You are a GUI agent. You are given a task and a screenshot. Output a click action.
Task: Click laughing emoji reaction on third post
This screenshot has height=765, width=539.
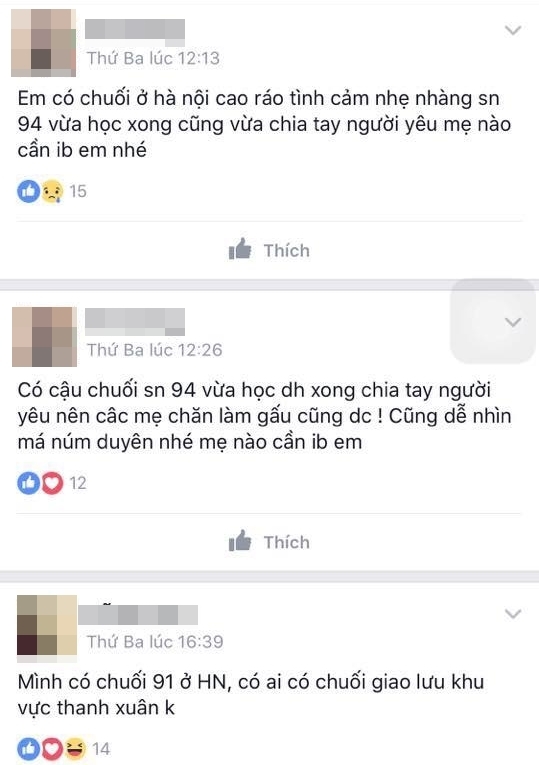click(75, 748)
